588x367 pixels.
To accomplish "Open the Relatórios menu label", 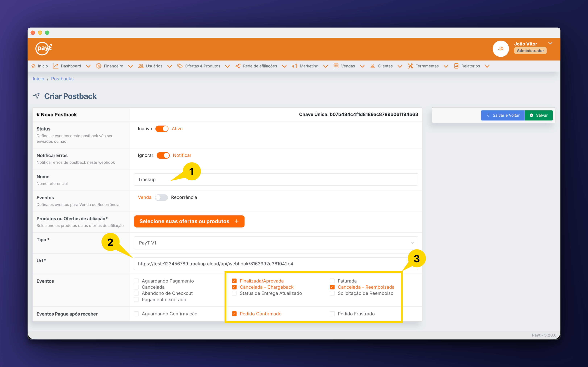I will tap(470, 66).
